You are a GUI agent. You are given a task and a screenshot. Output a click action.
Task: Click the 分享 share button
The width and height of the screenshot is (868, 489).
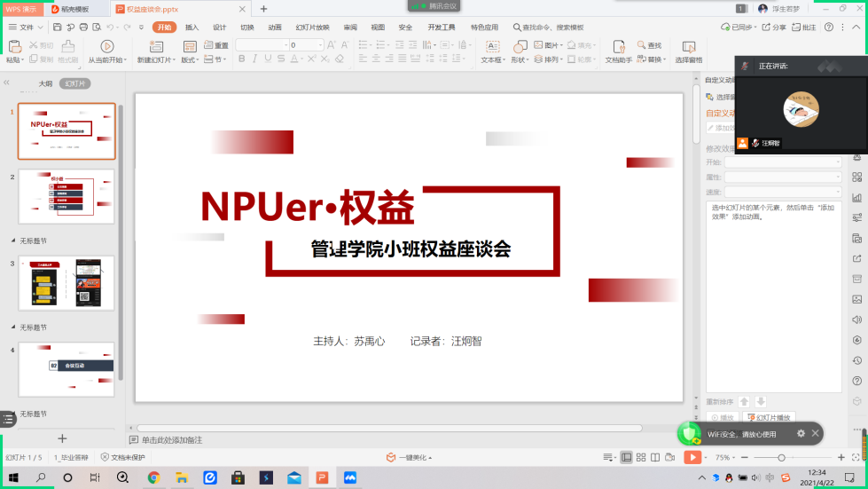[x=774, y=28]
